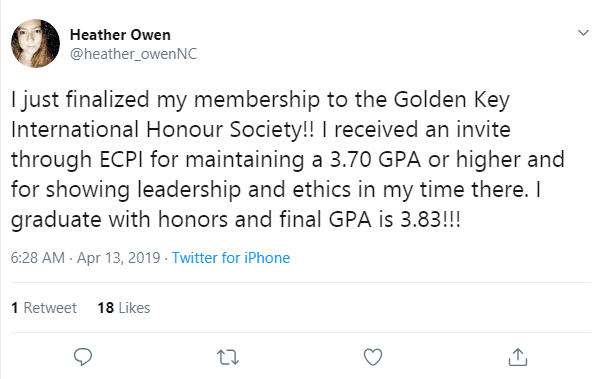Show the 18 Likes list
The image size is (601, 379).
(x=124, y=308)
